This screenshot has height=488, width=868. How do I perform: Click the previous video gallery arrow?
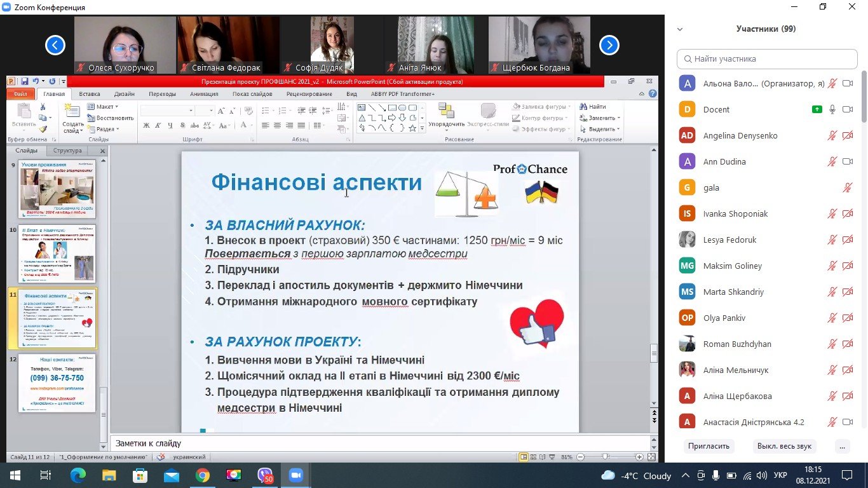(55, 44)
